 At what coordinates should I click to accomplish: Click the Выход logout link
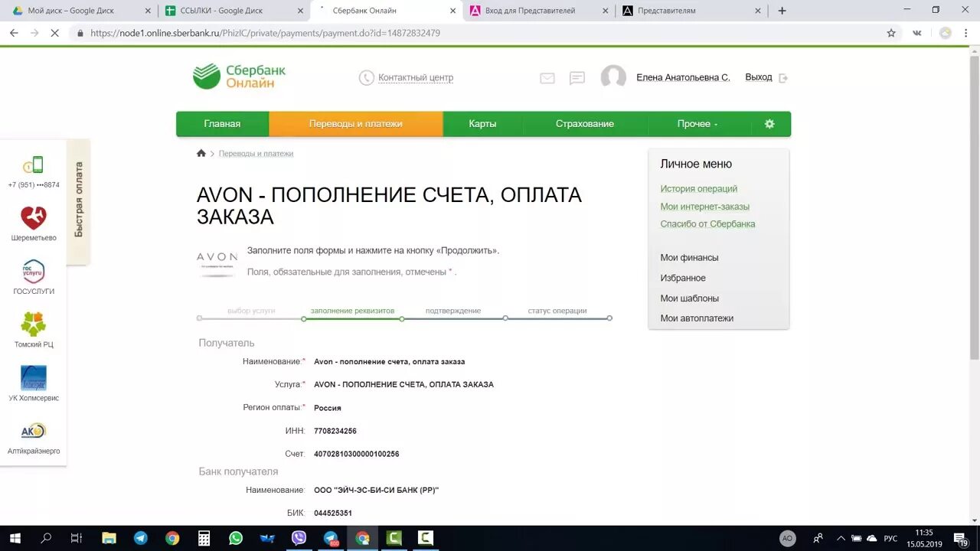coord(759,77)
